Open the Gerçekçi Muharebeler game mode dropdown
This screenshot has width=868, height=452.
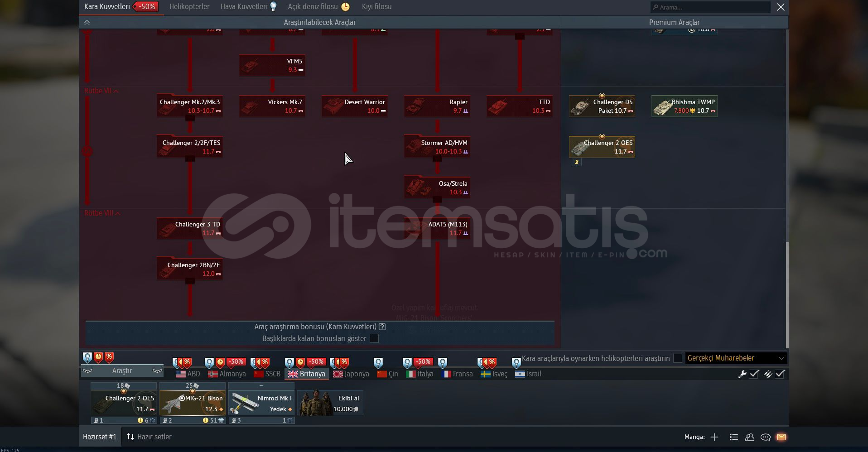(x=736, y=358)
